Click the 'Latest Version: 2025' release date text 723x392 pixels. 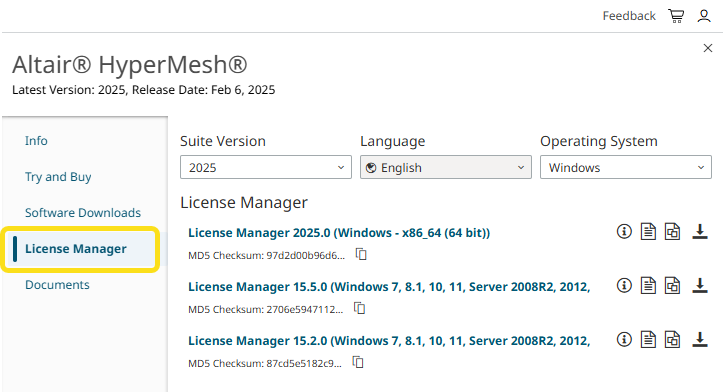click(143, 89)
